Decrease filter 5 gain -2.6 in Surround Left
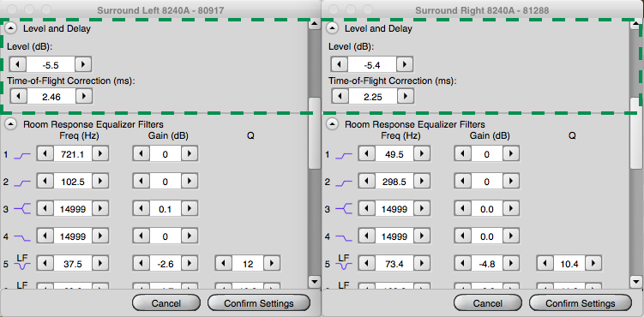 tap(141, 264)
